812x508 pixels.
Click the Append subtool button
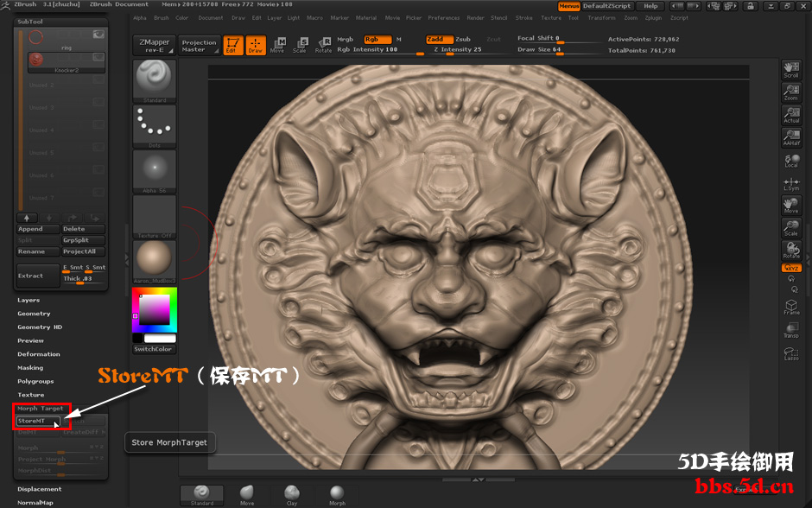tap(38, 229)
